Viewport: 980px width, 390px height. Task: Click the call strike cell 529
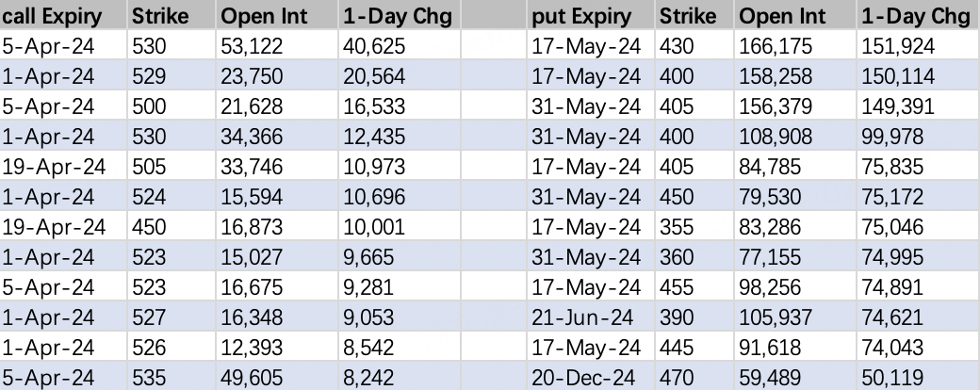pyautogui.click(x=149, y=75)
